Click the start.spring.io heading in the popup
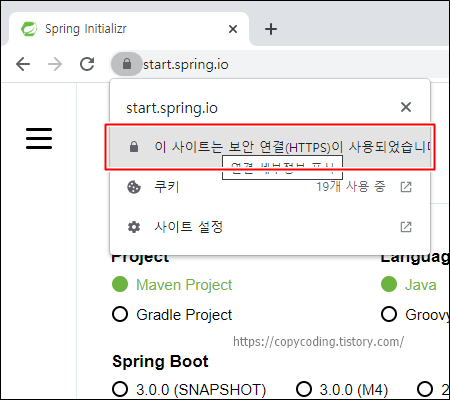The height and width of the screenshot is (400, 450). (172, 108)
